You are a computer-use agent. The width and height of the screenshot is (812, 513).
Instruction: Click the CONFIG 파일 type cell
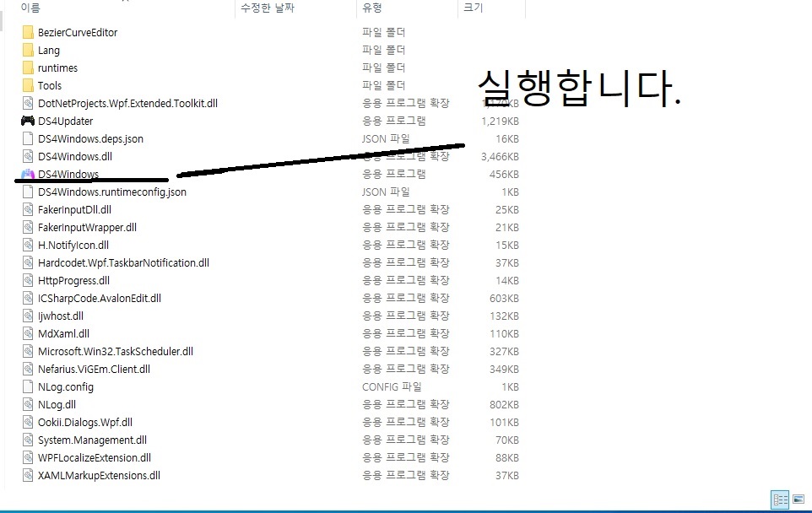pos(392,386)
